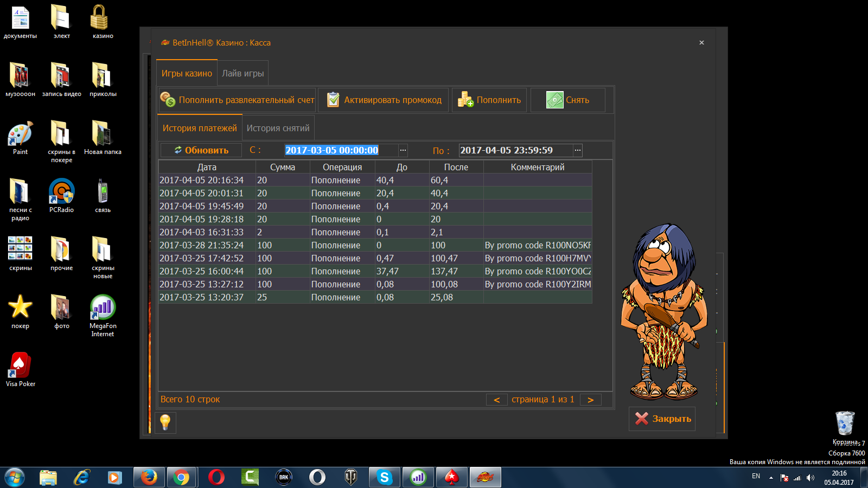Click the Закрыть button

662,419
